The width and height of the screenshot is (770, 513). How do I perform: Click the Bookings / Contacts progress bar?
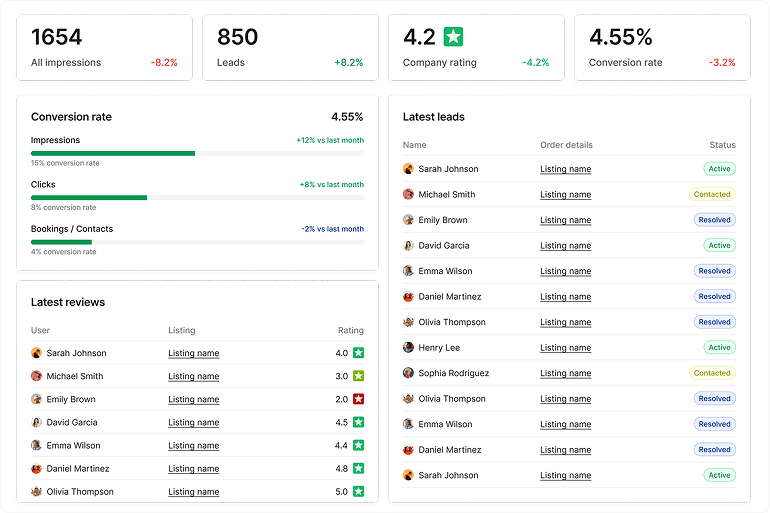197,242
